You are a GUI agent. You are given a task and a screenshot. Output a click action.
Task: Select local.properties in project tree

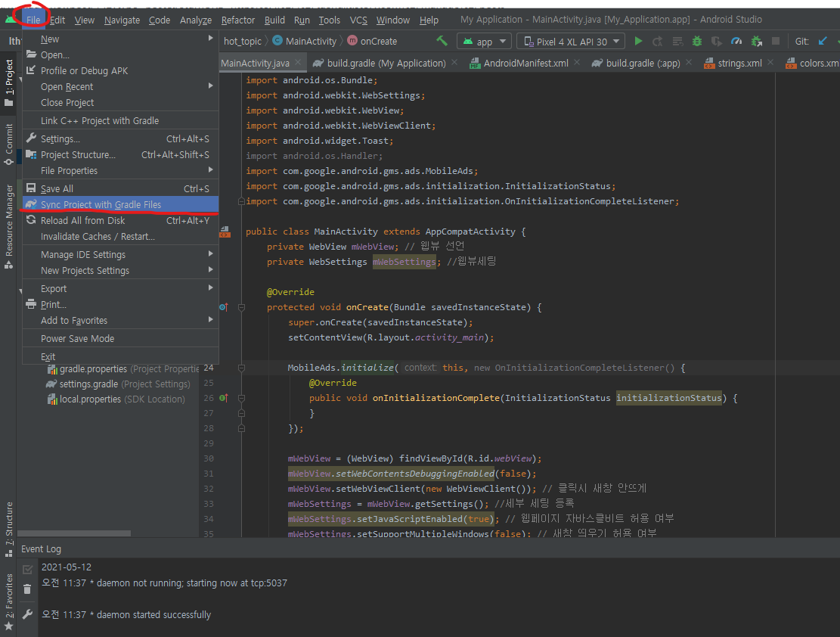click(116, 399)
